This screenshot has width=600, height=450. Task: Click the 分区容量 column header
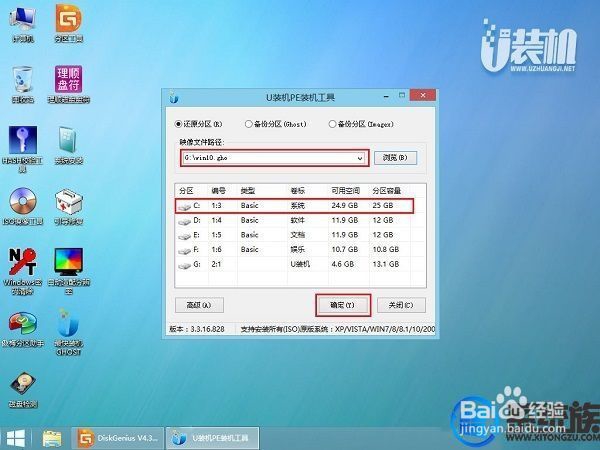point(386,191)
